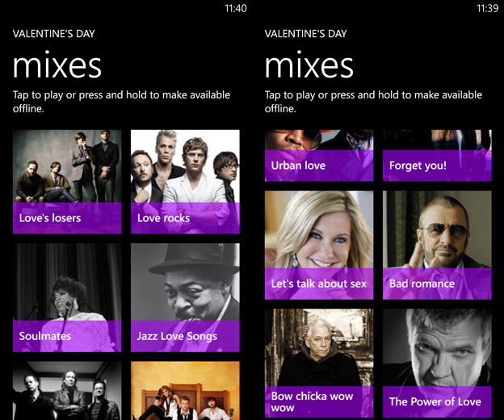This screenshot has height=420, width=504.
Task: Tap the right screen mixes heading
Action: 309,66
